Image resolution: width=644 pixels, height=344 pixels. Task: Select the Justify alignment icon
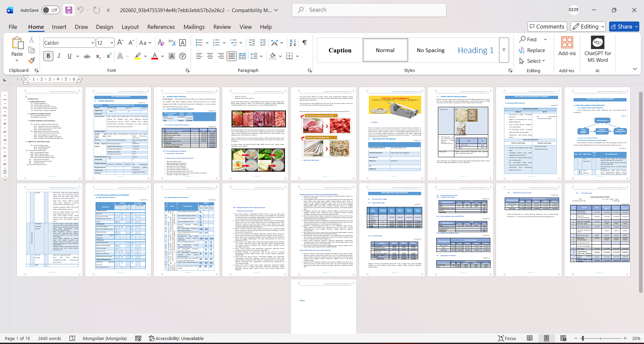[232, 56]
